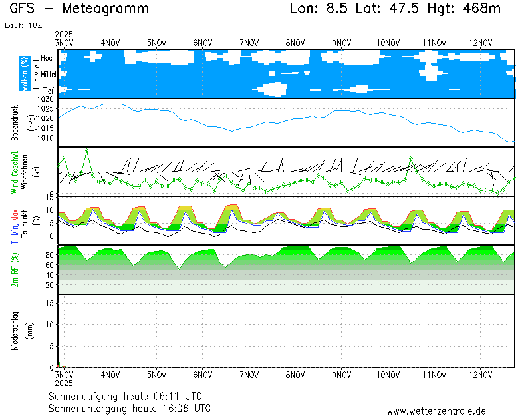This screenshot has height=416, width=532.
Task: Click the Hoch cloud level label
Action: (x=48, y=59)
